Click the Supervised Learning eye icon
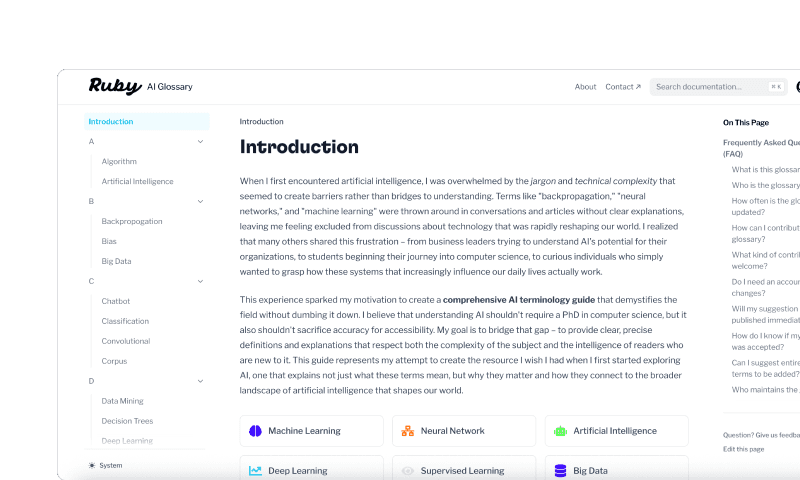This screenshot has height=480, width=800. (407, 471)
